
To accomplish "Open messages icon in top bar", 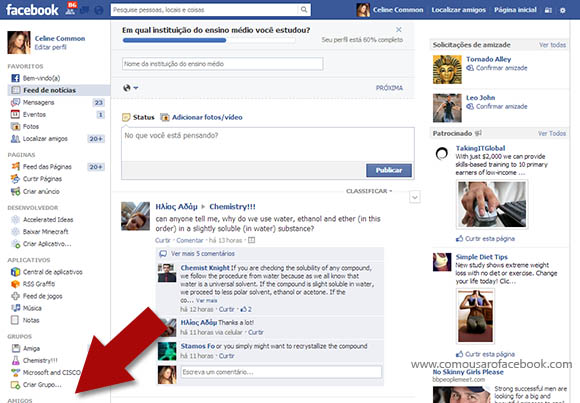I will tap(85, 10).
